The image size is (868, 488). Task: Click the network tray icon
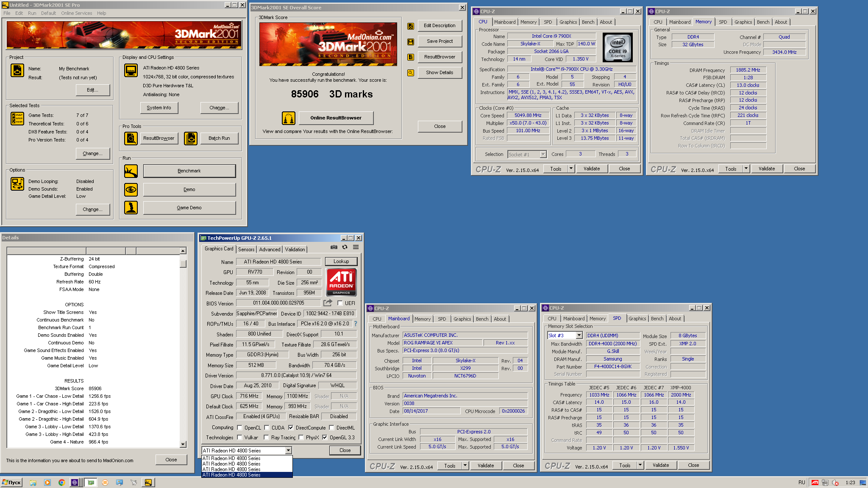(x=825, y=482)
